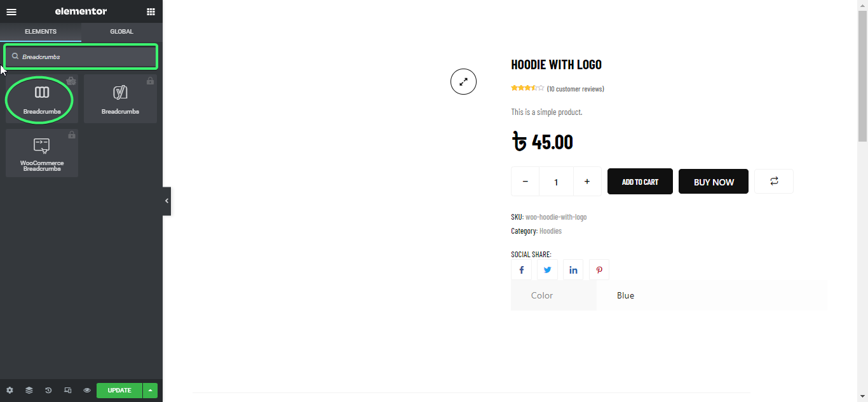Open Elementor site settings via gear icon
The height and width of the screenshot is (402, 868).
click(x=9, y=390)
